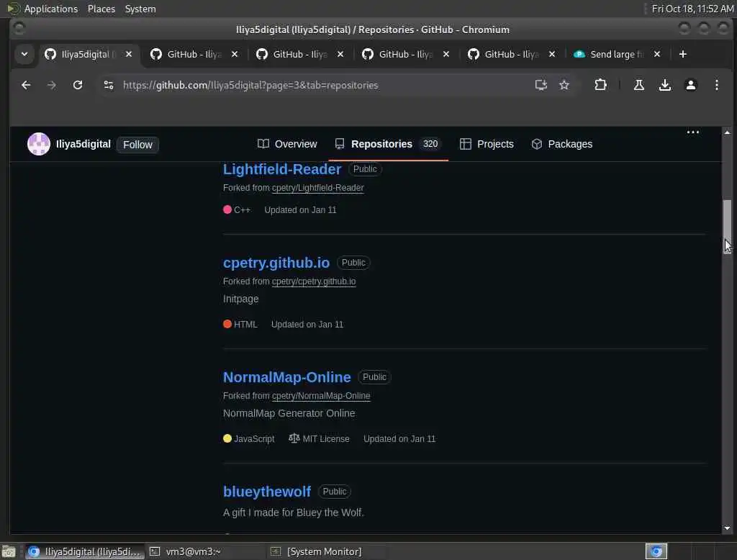Open the profile more options ellipsis
The image size is (737, 560).
[x=693, y=132]
